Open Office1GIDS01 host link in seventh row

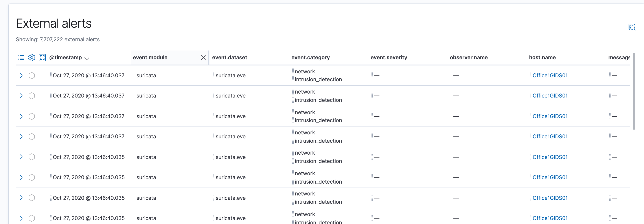550,198
